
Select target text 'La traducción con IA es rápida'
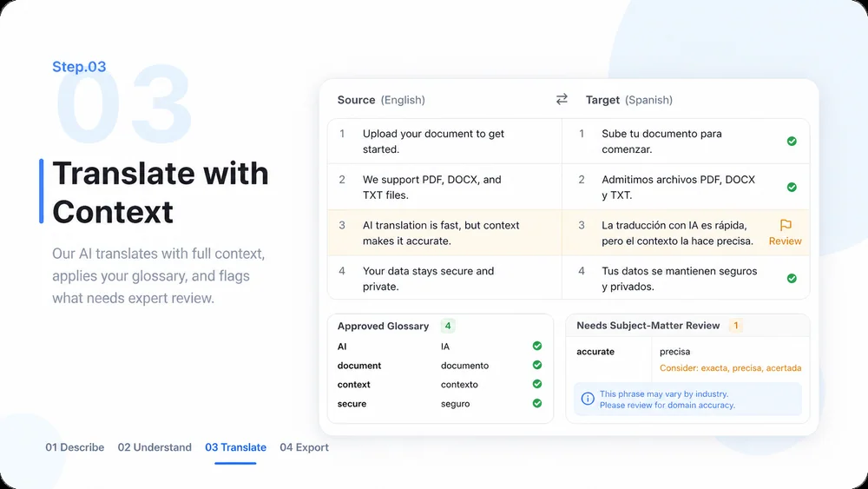pos(678,233)
